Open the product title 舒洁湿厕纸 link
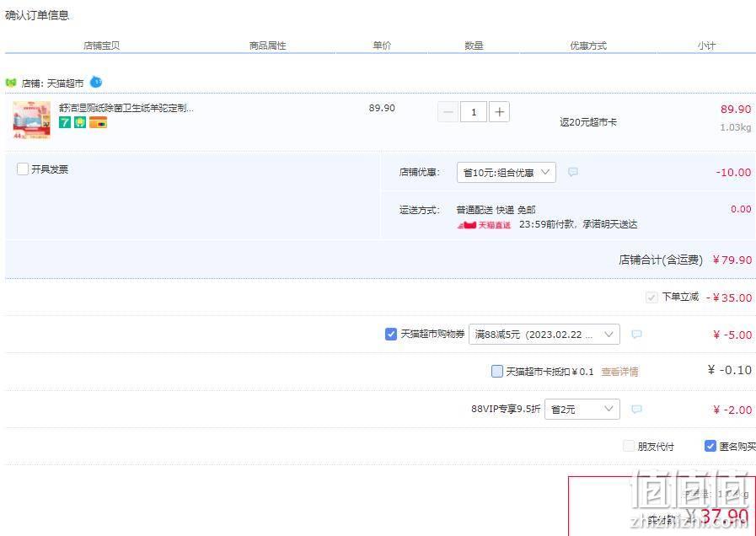 [126, 108]
